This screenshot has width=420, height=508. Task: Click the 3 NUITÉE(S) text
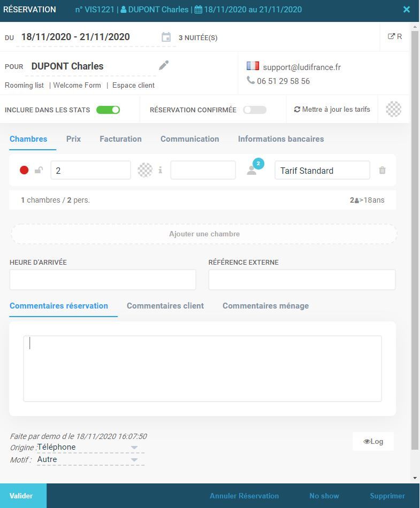pos(198,37)
